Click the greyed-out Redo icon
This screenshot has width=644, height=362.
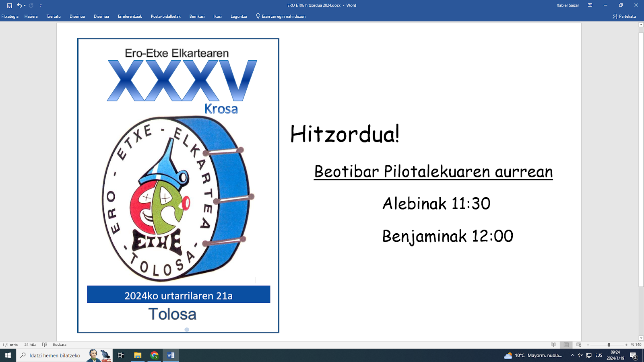tap(31, 6)
